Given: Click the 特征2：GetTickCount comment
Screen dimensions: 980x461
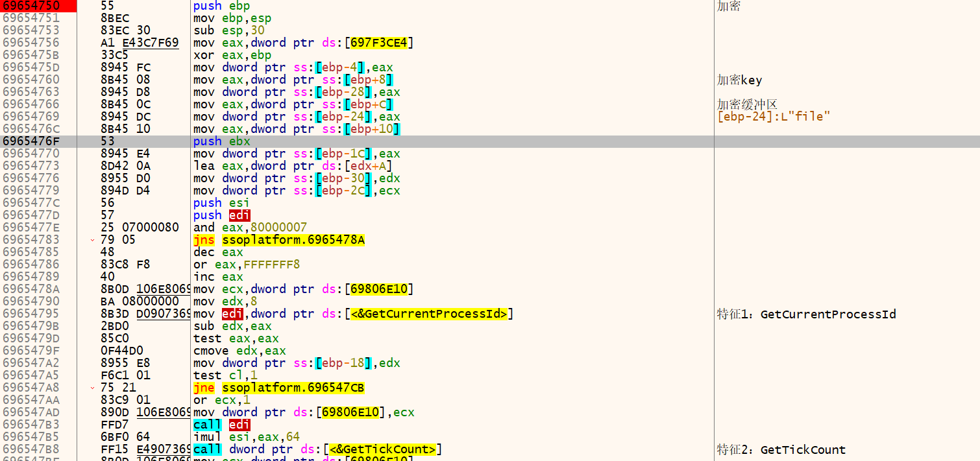Looking at the screenshot, I should pyautogui.click(x=781, y=450).
